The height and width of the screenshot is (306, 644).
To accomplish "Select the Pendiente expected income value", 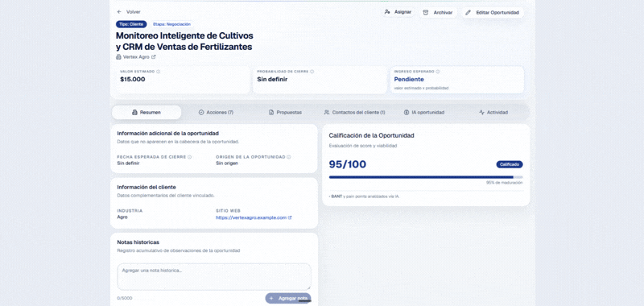I will pos(409,79).
